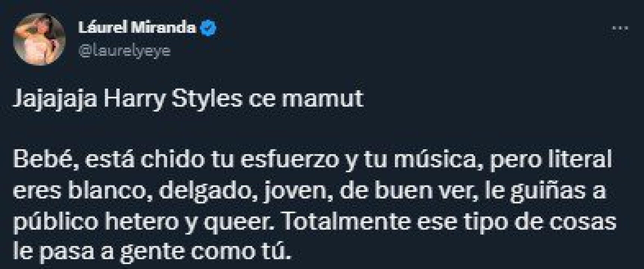Open the @laurelyeye handle link
The height and width of the screenshot is (269, 644).
coord(124,51)
